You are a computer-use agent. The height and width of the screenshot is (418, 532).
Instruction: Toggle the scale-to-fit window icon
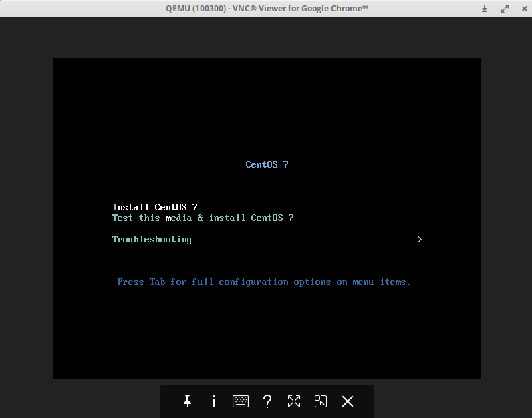pos(321,401)
